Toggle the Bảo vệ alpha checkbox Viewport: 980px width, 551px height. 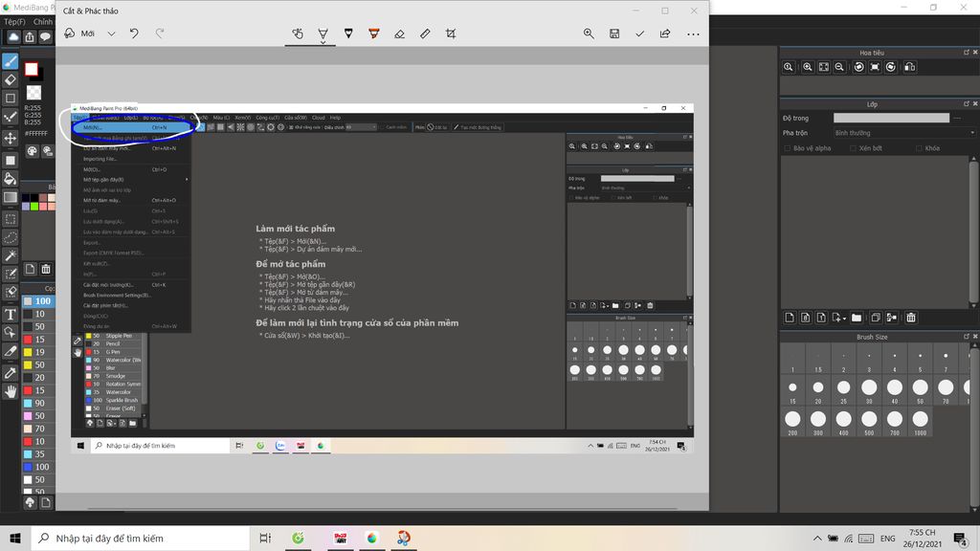pos(788,148)
